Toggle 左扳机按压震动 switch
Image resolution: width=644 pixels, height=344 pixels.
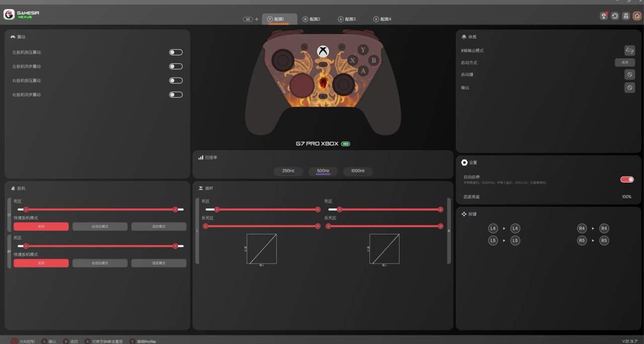tap(176, 52)
